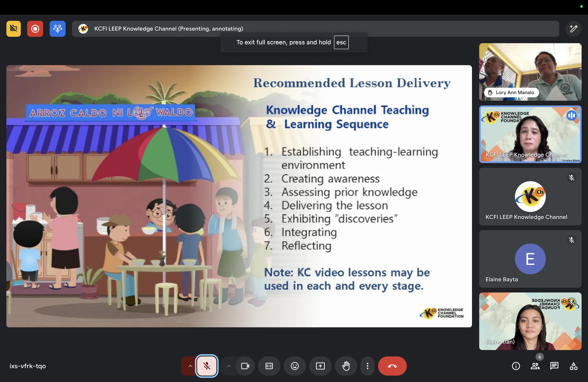The width and height of the screenshot is (588, 382).
Task: Send an emoji reaction
Action: pos(294,366)
